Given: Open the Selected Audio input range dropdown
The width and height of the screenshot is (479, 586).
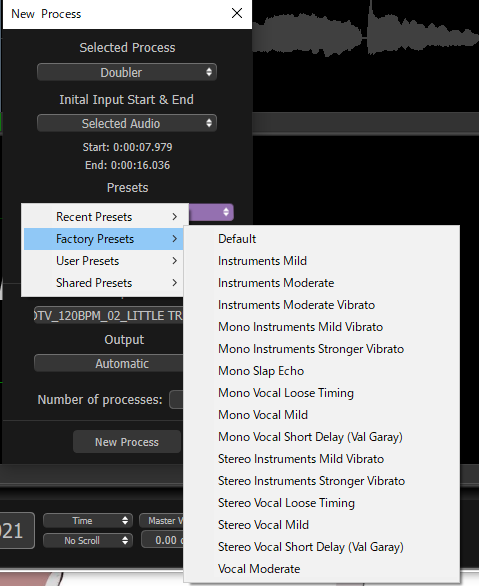Looking at the screenshot, I should coord(127,123).
